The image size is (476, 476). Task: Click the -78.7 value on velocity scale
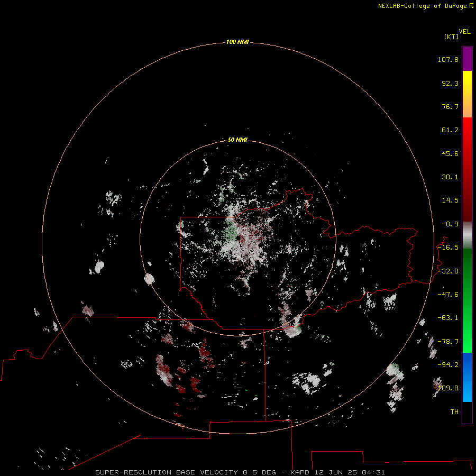click(448, 342)
